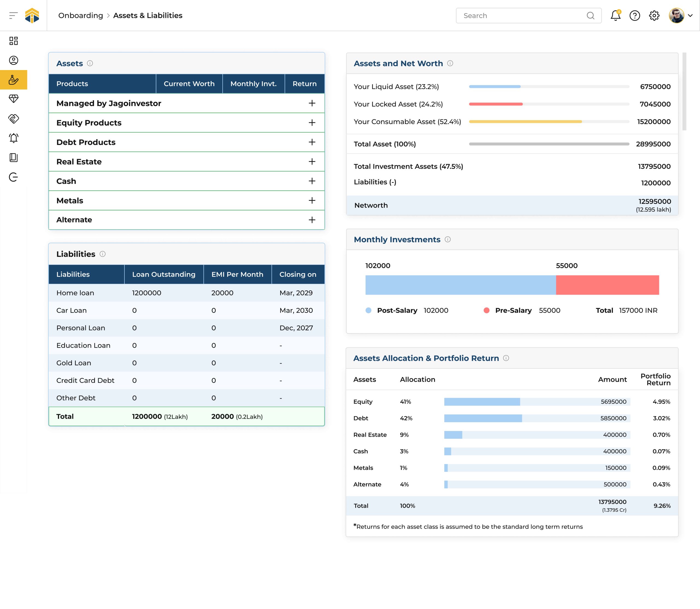Open the book icon in sidebar
700x609 pixels.
pyautogui.click(x=14, y=158)
